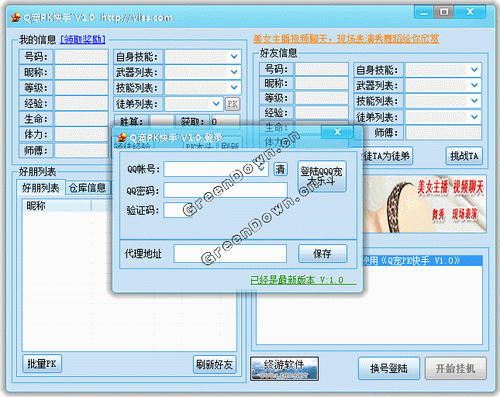Open the QQ帐号 combo box arrow

coord(262,169)
